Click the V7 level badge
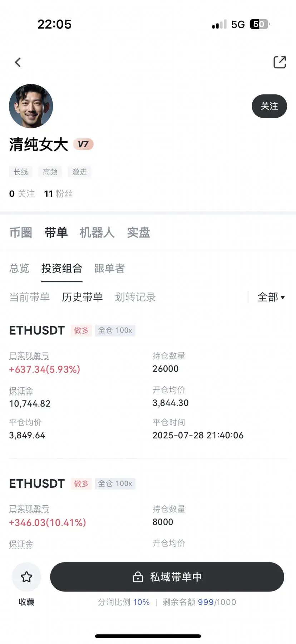This screenshot has height=644, width=296. click(x=83, y=144)
